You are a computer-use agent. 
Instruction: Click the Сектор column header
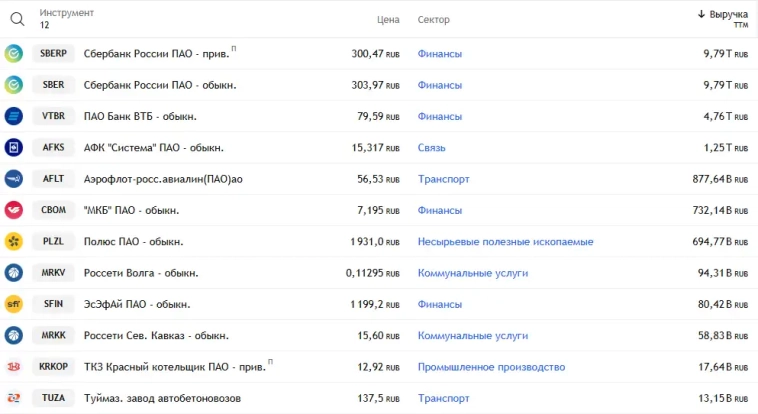(434, 20)
